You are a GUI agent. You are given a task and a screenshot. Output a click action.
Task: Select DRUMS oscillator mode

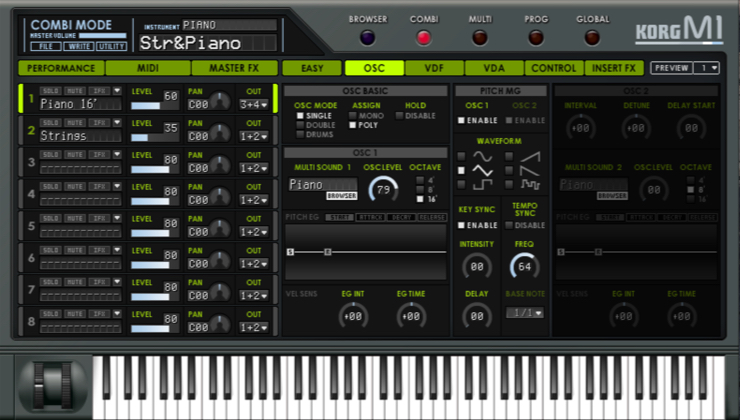tap(300, 134)
